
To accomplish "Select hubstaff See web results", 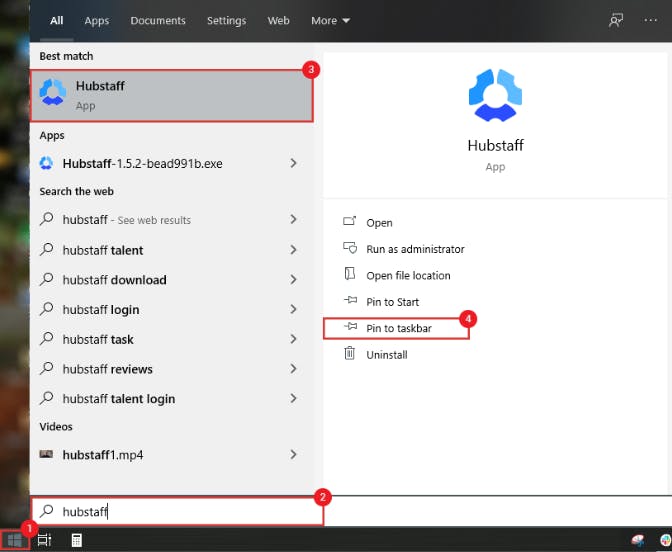I will (x=171, y=219).
